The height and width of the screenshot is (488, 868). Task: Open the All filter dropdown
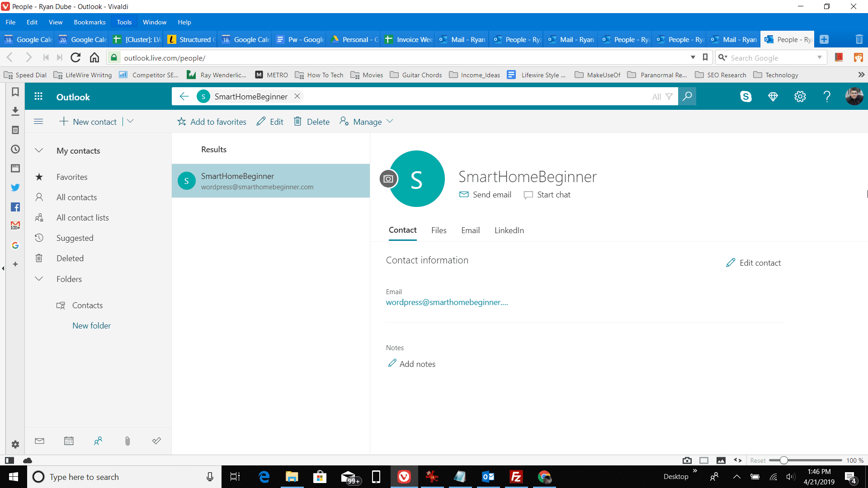(x=662, y=97)
